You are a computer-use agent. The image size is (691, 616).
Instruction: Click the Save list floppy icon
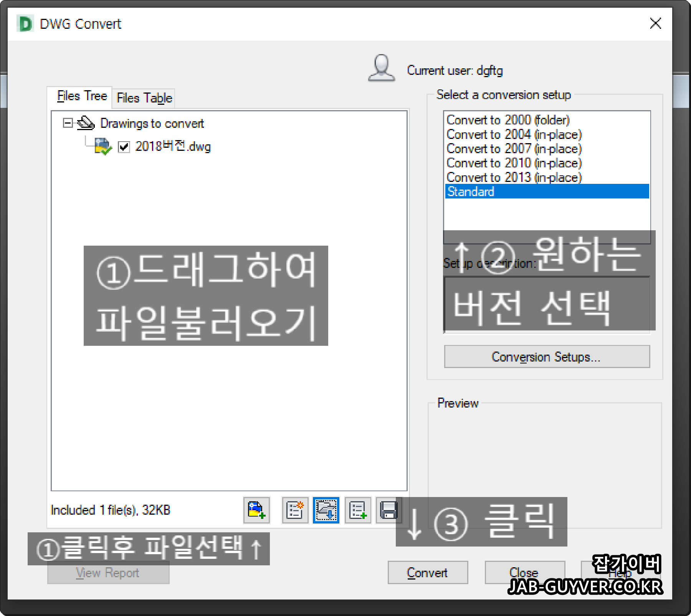point(388,510)
